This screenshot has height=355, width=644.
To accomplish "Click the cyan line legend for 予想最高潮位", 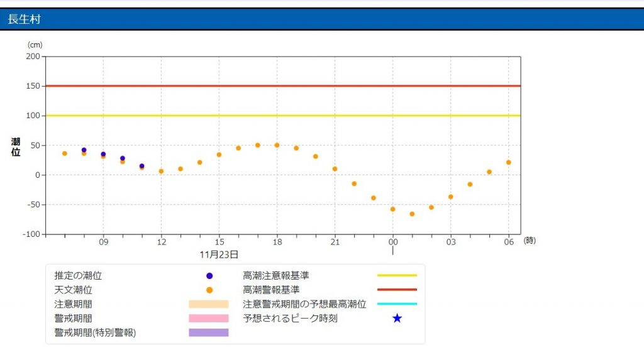I will point(397,304).
